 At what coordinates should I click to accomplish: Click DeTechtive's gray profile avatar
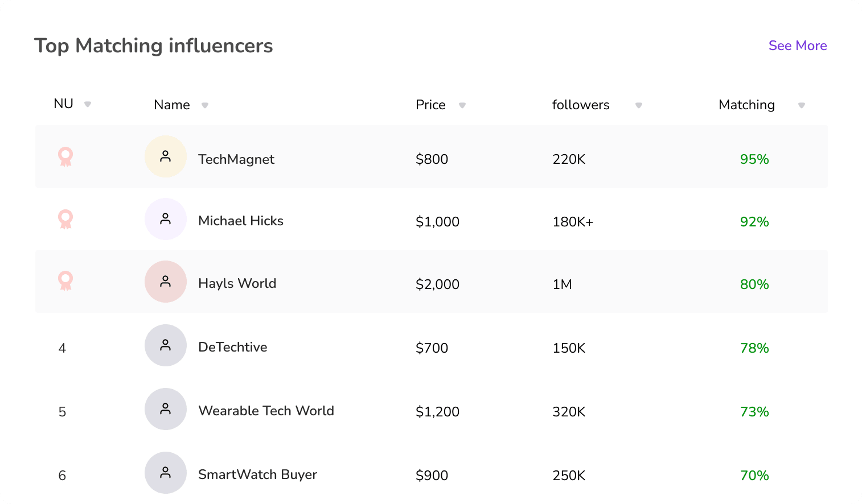[166, 345]
